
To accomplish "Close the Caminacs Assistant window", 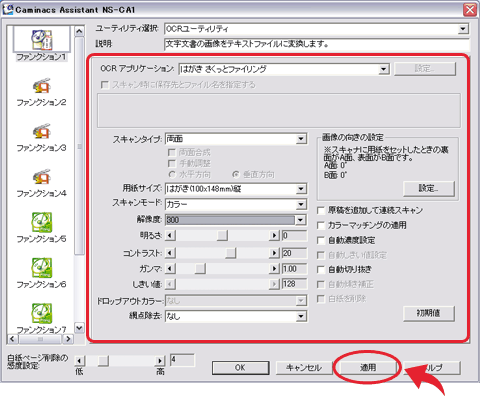I will [x=470, y=10].
